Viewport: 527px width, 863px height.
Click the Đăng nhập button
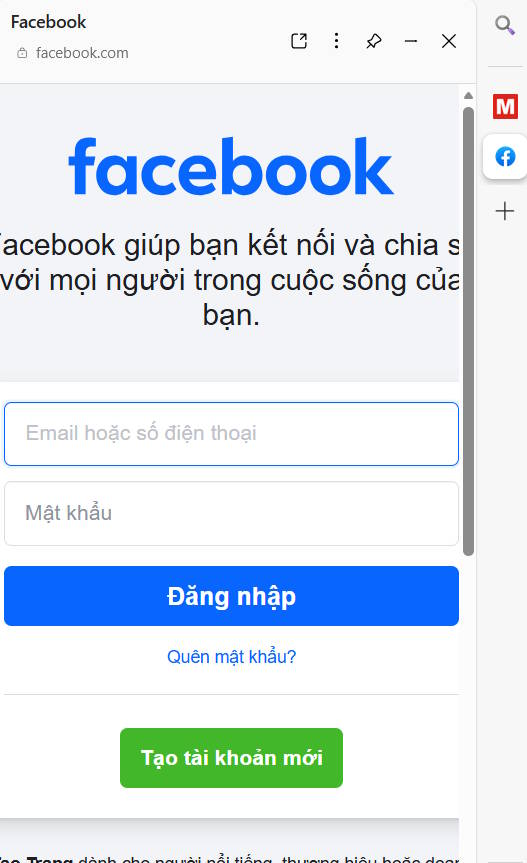[231, 596]
